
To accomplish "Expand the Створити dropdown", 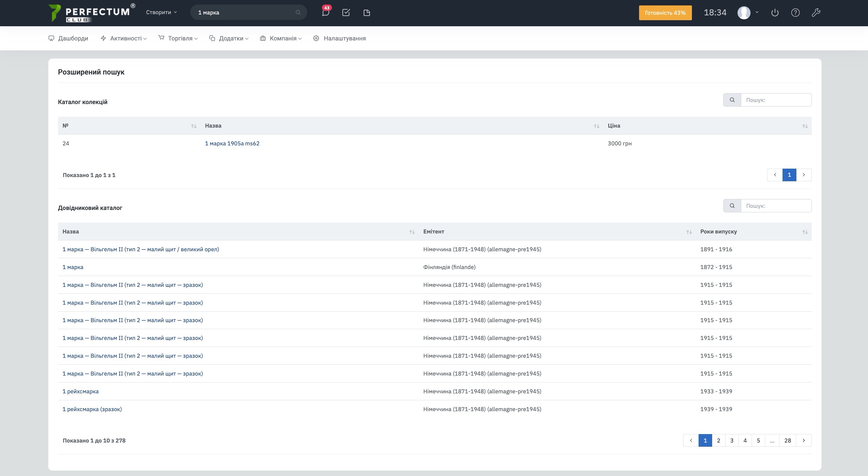I will 161,12.
